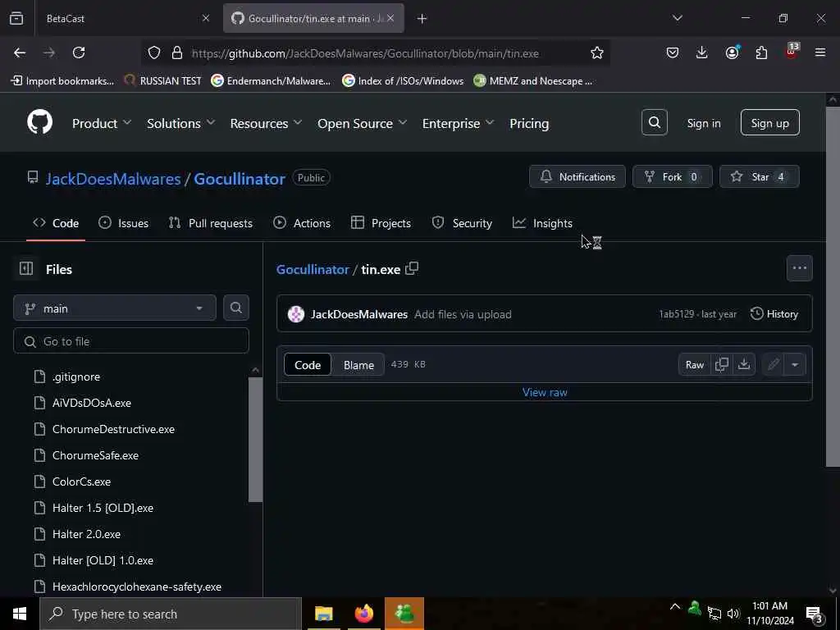Expand the Resources menu
The height and width of the screenshot is (630, 840).
(266, 123)
